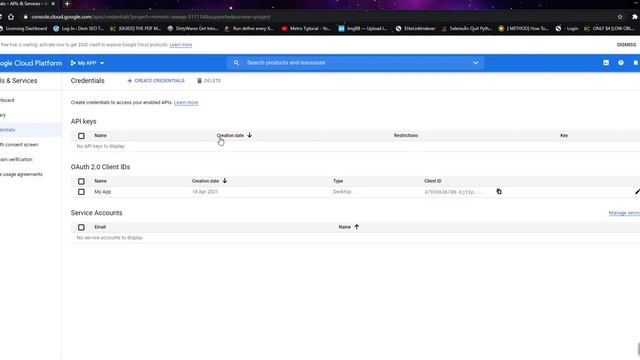640x360 pixels.
Task: Open the DirtyWarez bookmark
Action: [x=193, y=29]
